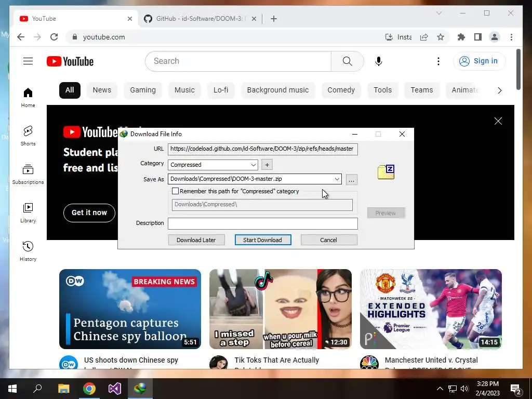Open Shorts in YouTube sidebar
Screen dimensions: 532x399
[28, 136]
